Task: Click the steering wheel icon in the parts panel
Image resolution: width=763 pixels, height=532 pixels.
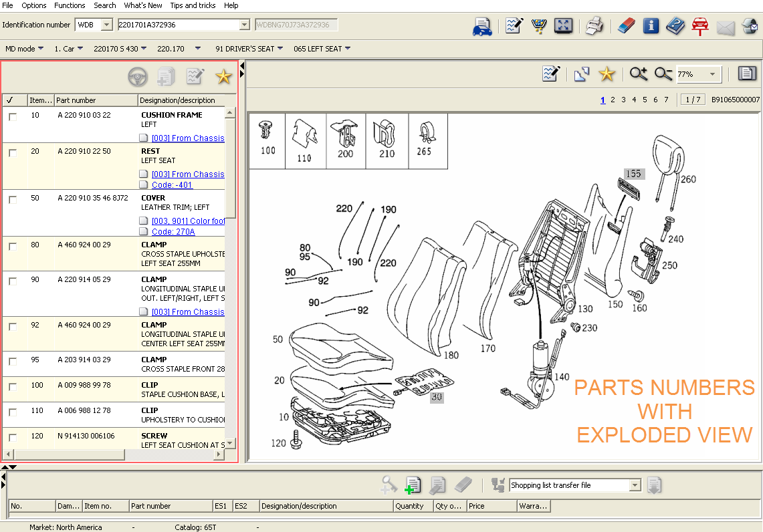Action: (x=138, y=77)
